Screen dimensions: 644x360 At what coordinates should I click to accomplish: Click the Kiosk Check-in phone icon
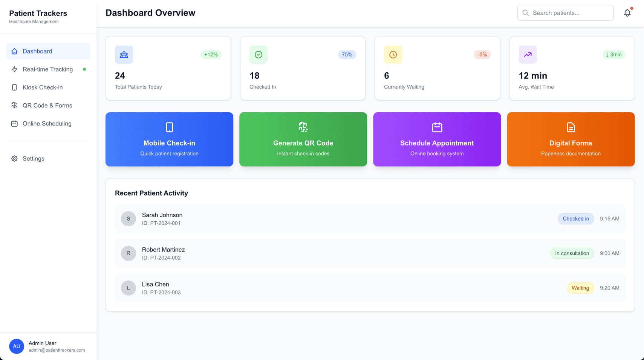pyautogui.click(x=14, y=87)
